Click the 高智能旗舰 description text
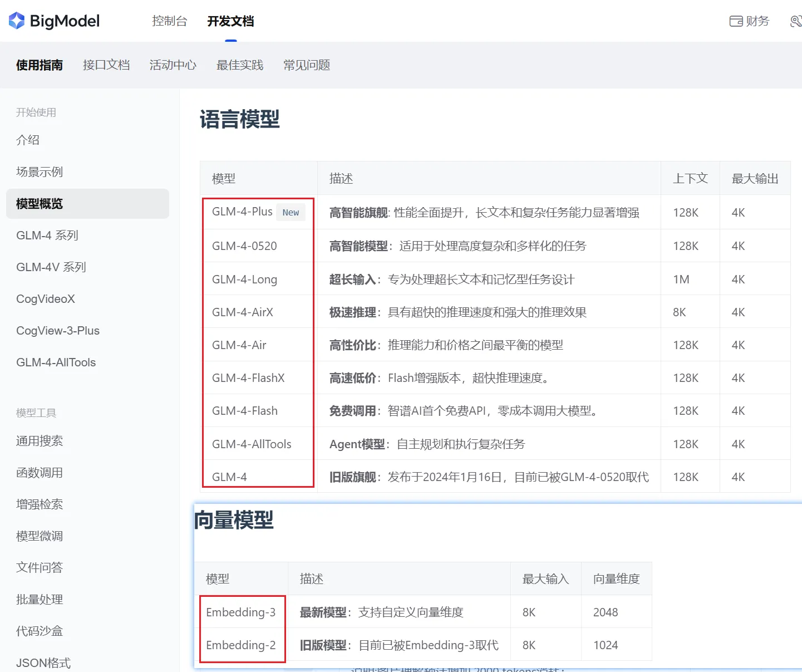802x672 pixels. pos(484,213)
